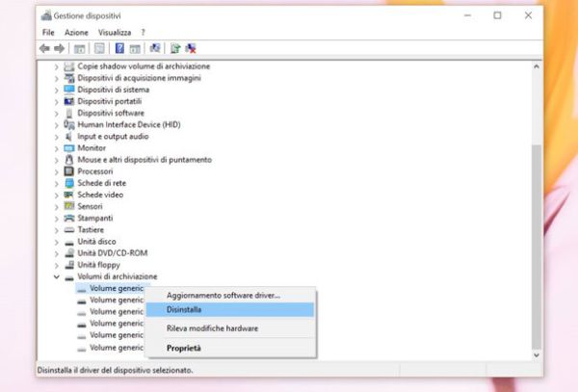Viewport: 578px width, 392px height.
Task: Click the disc drive icon beside Unità DVD/CD-ROM
Action: [x=69, y=253]
